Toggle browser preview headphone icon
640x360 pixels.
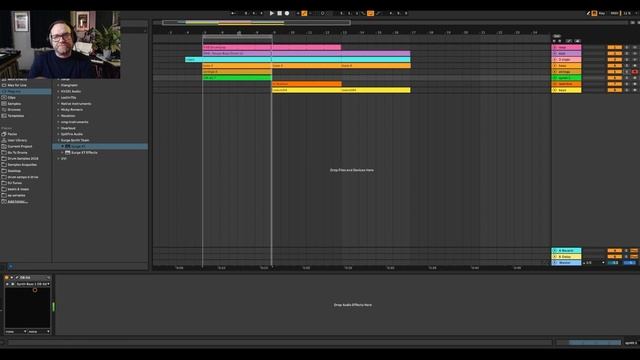(x=11, y=267)
